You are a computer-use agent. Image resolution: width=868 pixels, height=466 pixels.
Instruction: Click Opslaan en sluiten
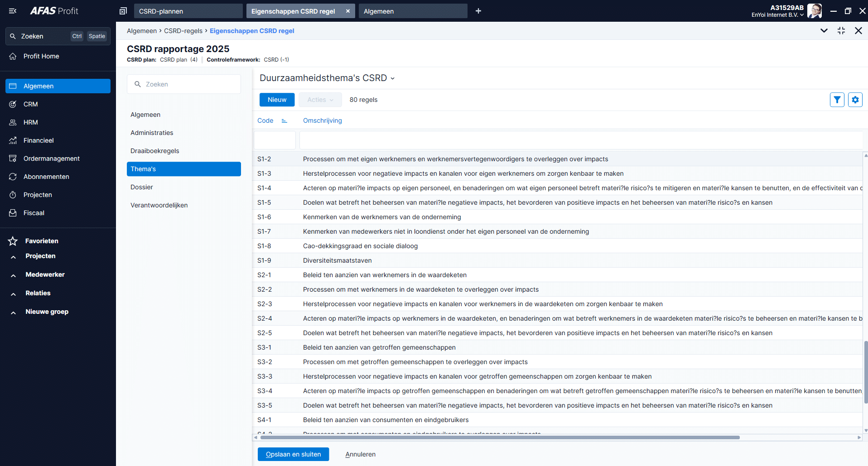click(293, 454)
